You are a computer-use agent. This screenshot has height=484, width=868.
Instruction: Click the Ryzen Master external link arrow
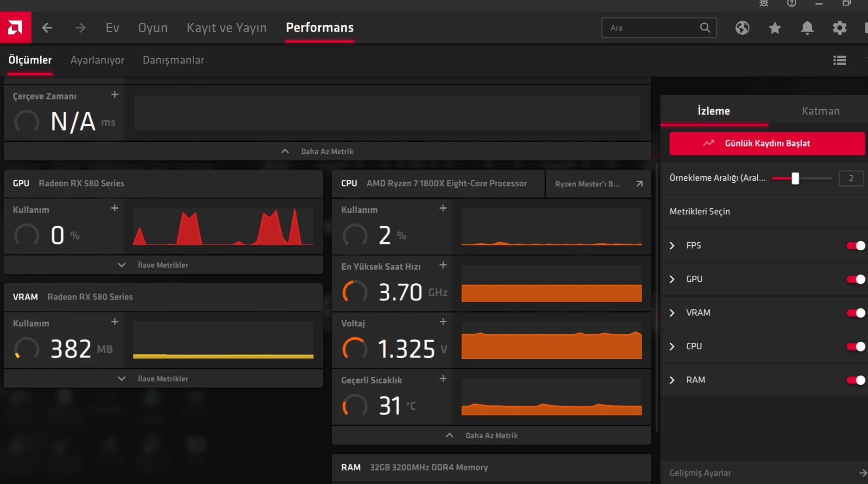pyautogui.click(x=640, y=184)
